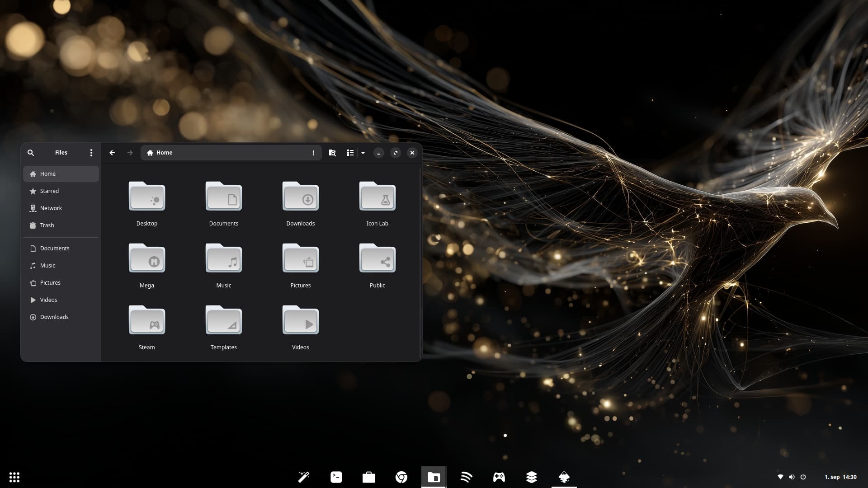Launch the terminal from the dock

pos(336,477)
